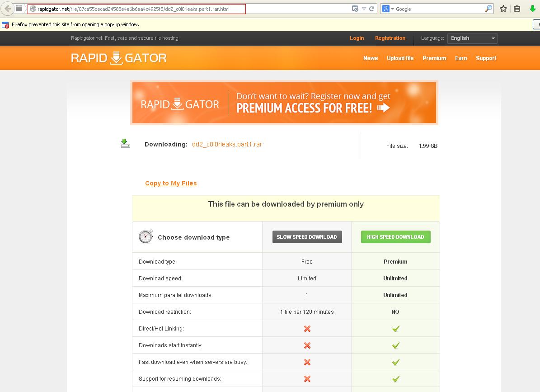
Task: Click the Copy to My Files link
Action: click(171, 183)
